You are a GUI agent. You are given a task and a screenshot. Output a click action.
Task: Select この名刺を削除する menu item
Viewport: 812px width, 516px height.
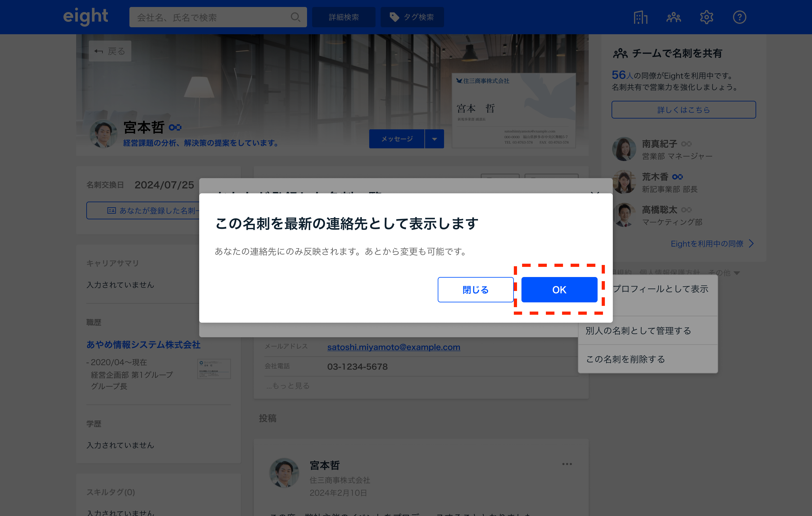coord(625,359)
